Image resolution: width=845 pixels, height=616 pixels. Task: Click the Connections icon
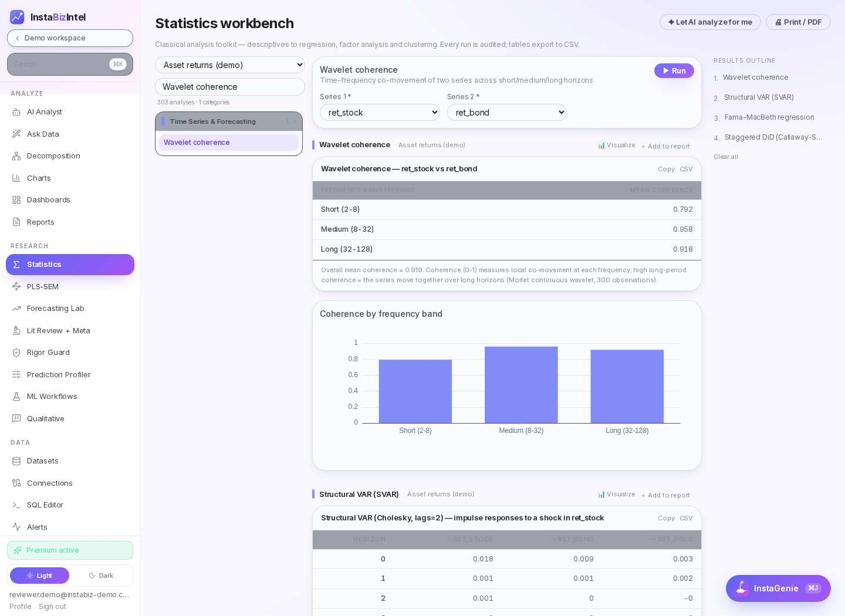click(16, 483)
